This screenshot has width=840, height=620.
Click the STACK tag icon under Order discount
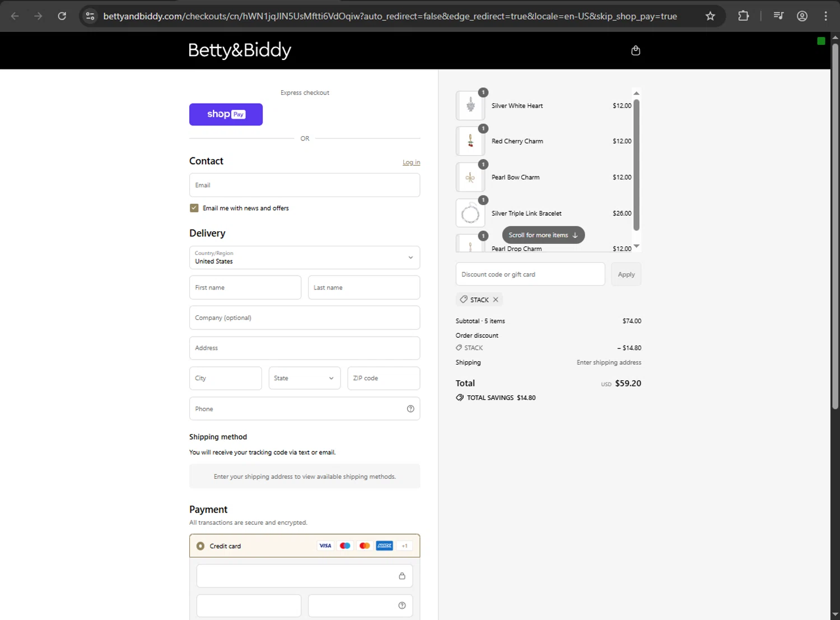pos(459,348)
